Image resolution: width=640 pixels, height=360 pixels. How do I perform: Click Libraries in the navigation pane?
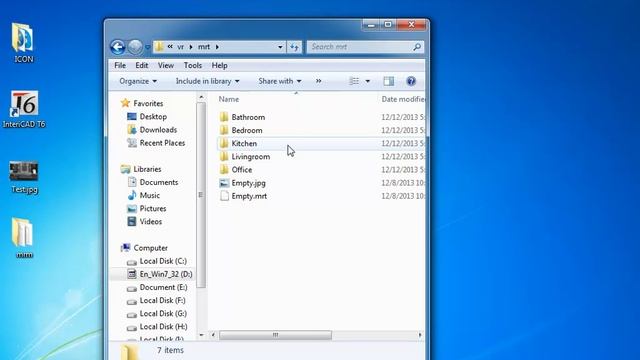(x=147, y=169)
